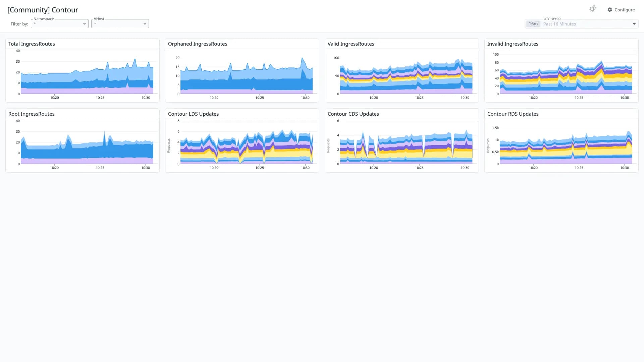The width and height of the screenshot is (644, 362).
Task: Click the 1.5k axis value on Contour RDS Updates
Action: (495, 128)
